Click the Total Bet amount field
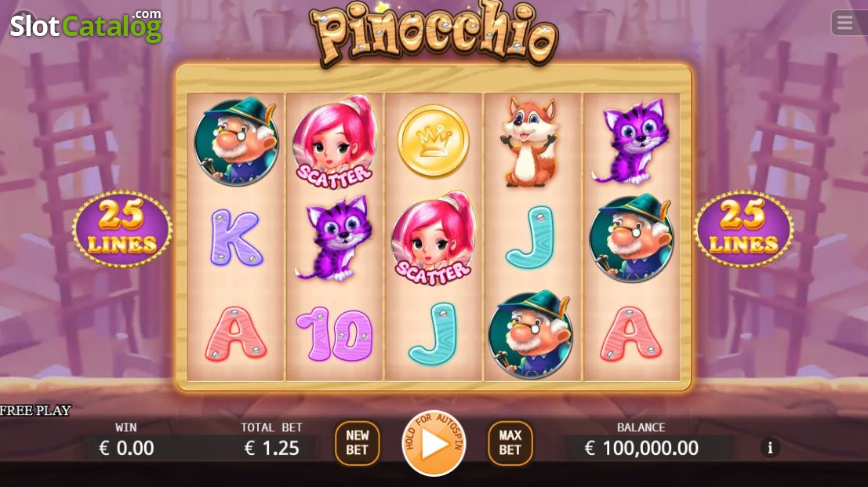Screen dimensions: 868x487 271,448
